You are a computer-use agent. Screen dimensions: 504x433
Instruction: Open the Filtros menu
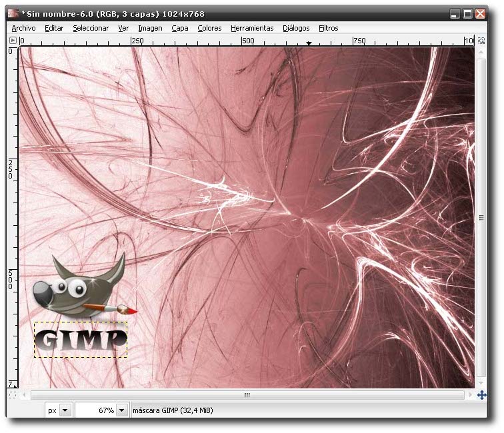329,28
